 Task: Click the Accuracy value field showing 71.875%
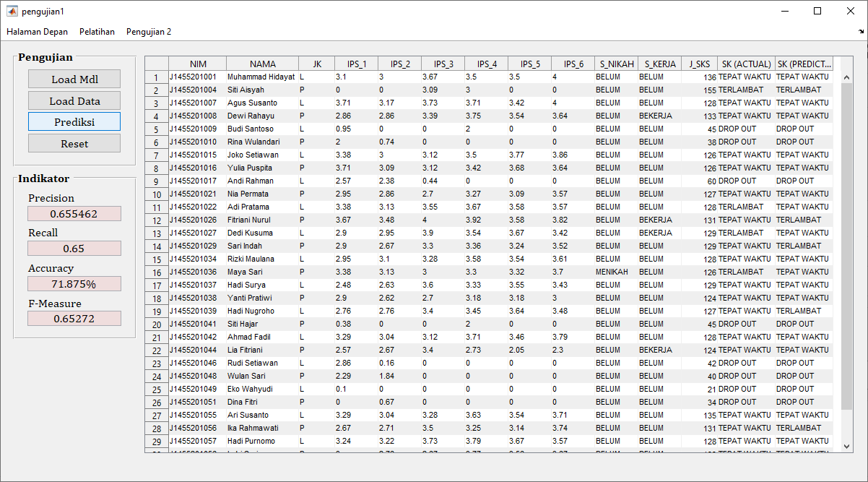(74, 284)
